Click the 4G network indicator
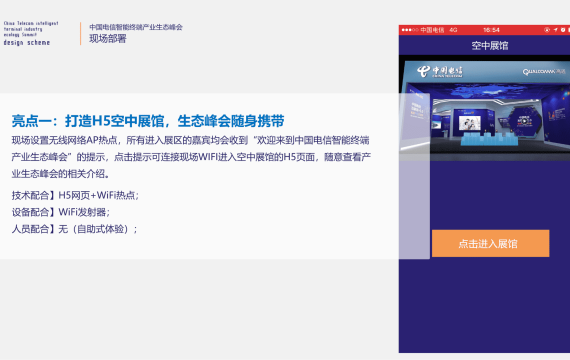The width and height of the screenshot is (570, 360). 453,30
